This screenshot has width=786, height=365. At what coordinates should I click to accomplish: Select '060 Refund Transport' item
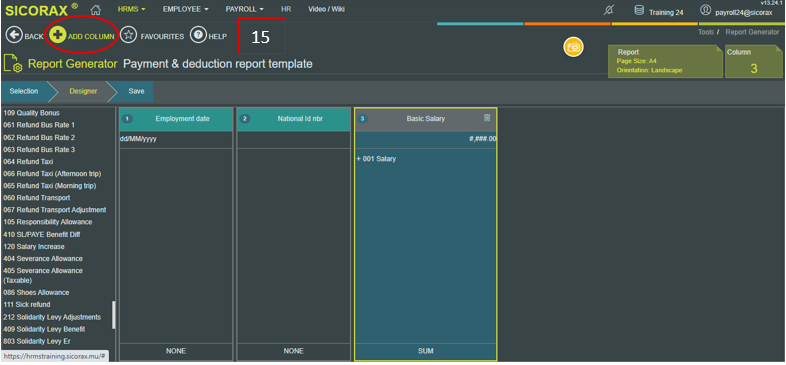37,198
